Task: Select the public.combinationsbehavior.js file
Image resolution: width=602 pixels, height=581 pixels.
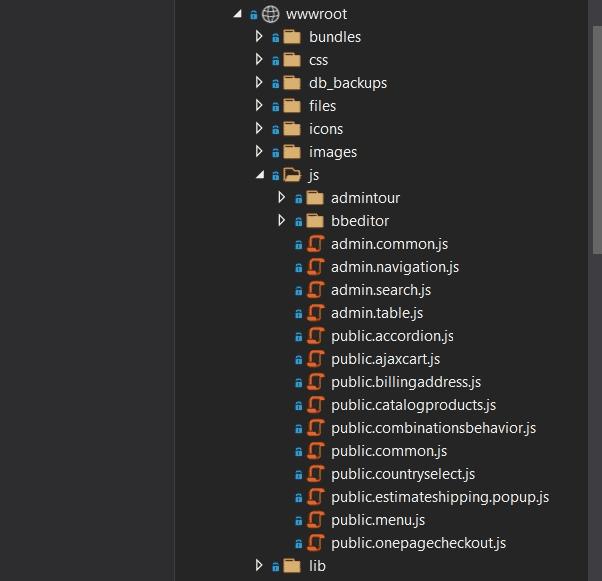Action: pos(433,429)
